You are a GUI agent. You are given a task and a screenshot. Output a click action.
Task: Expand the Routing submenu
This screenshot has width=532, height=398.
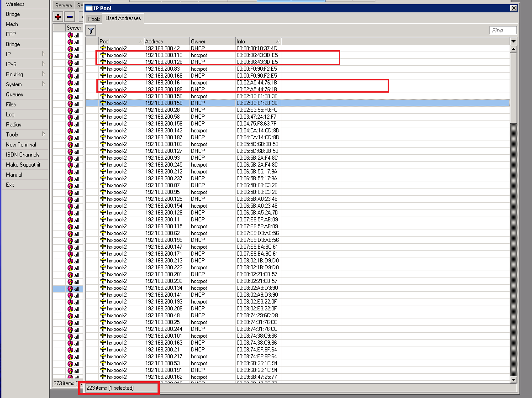pyautogui.click(x=26, y=74)
